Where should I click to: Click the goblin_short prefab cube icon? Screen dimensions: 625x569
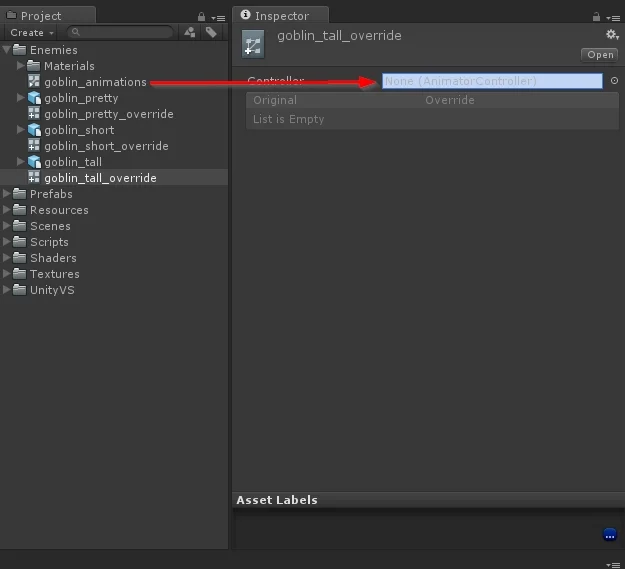(34, 129)
